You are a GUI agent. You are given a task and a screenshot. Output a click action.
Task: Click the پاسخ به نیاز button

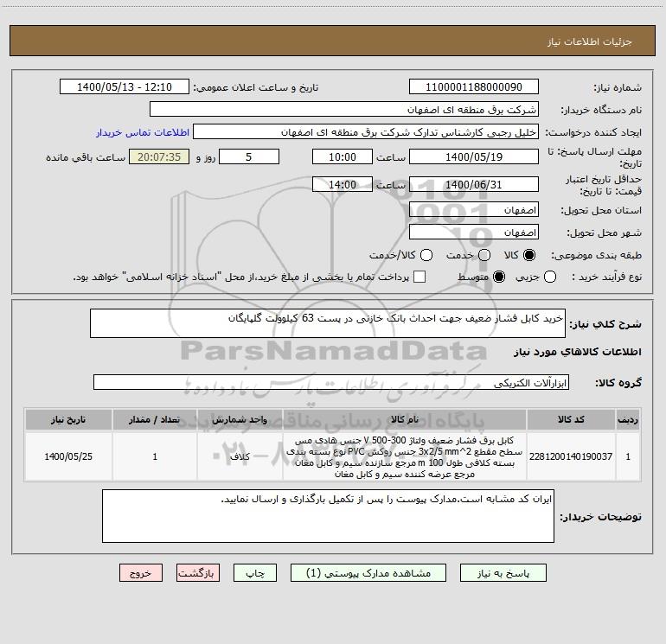point(503,573)
